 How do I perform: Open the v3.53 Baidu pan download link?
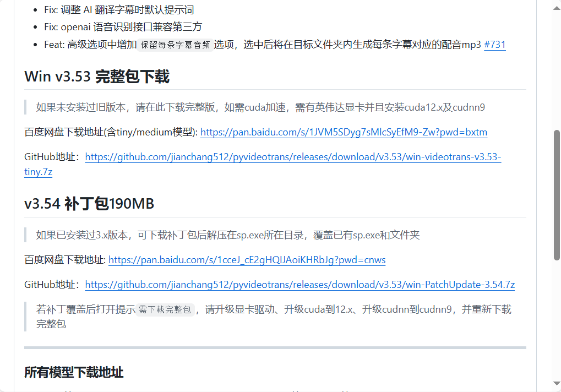(x=344, y=132)
